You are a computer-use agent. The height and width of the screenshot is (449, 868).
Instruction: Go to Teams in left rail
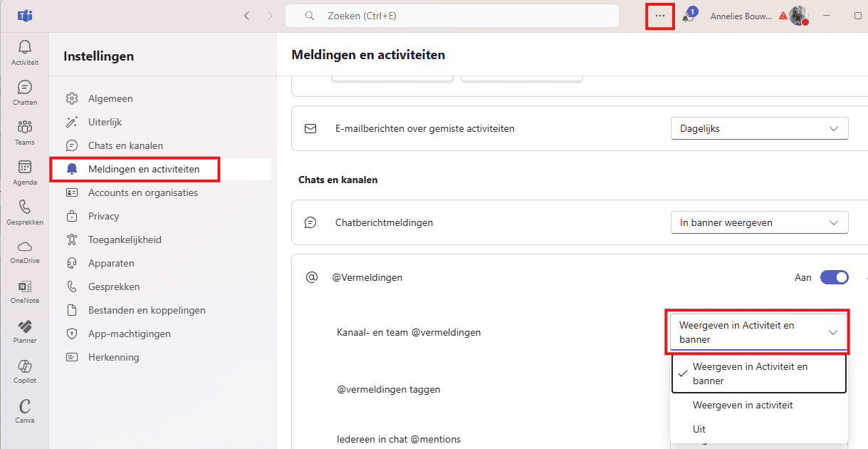tap(25, 132)
